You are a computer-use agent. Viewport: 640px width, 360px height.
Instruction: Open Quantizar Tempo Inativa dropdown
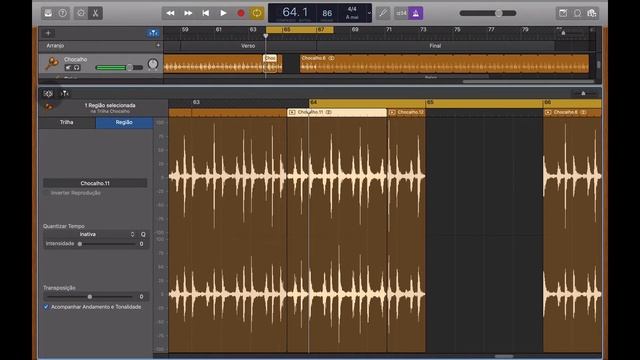coord(89,234)
